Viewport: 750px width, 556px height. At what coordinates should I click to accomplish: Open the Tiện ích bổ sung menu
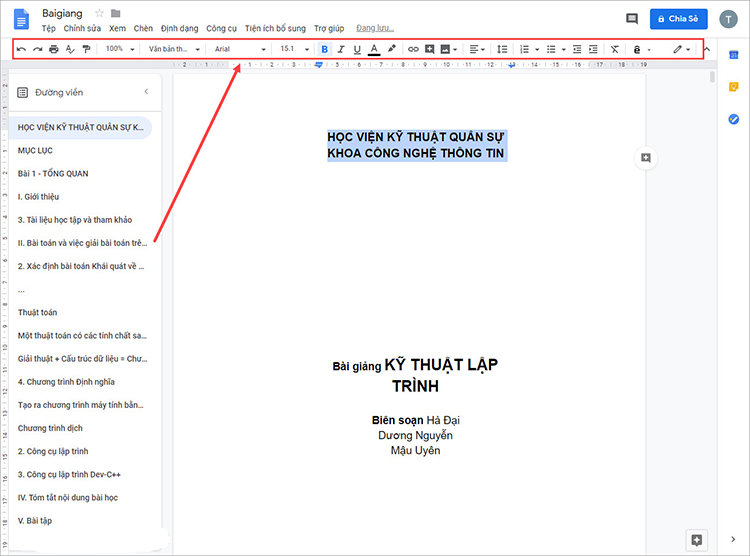tap(275, 28)
